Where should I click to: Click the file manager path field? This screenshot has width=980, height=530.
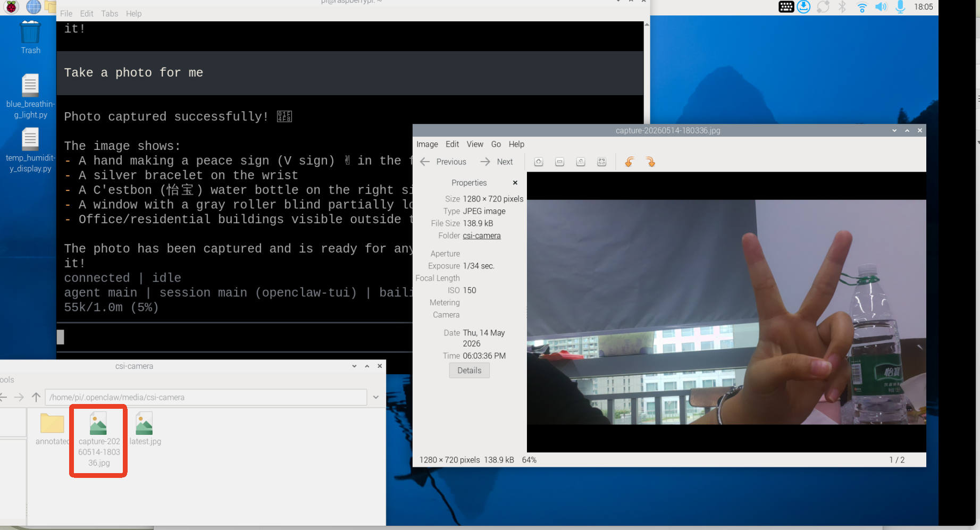(x=206, y=397)
